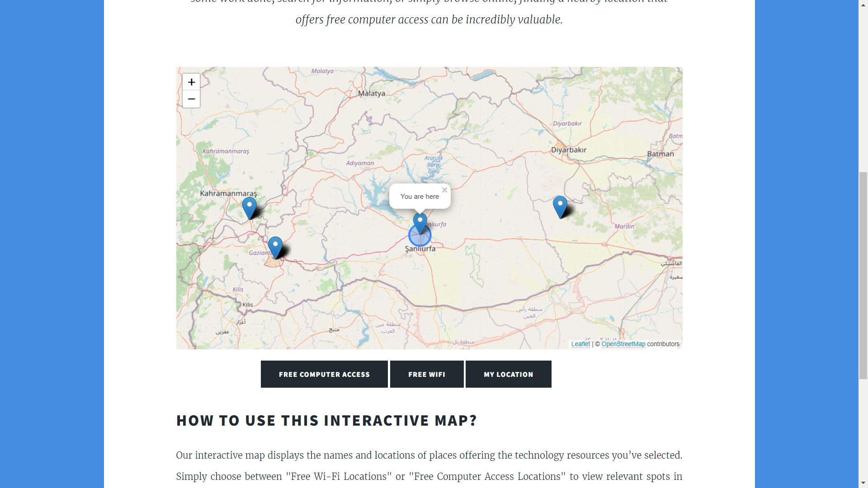
Task: Show Free WiFi locations
Action: pos(427,374)
